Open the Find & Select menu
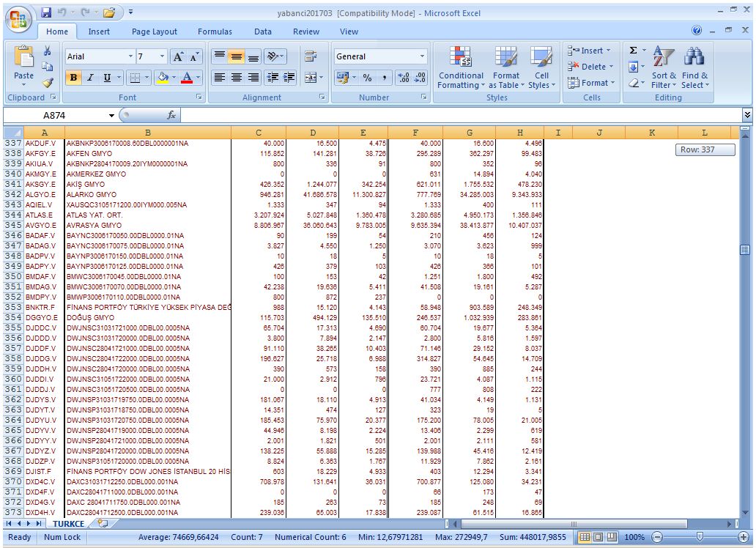 click(x=694, y=67)
